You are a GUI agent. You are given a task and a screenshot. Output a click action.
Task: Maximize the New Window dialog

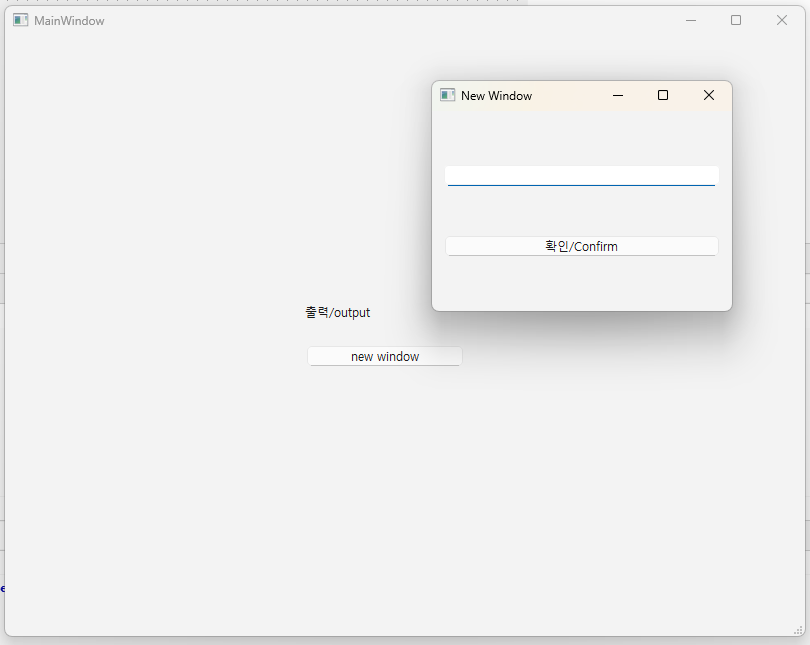coord(662,95)
